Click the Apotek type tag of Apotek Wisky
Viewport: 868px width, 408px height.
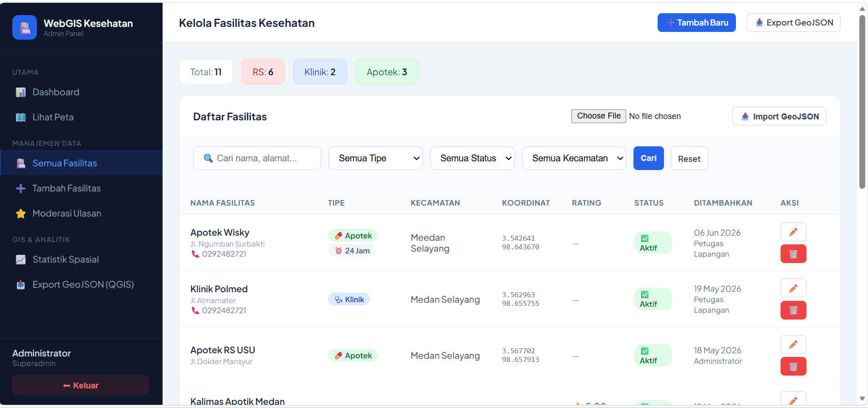coord(353,235)
